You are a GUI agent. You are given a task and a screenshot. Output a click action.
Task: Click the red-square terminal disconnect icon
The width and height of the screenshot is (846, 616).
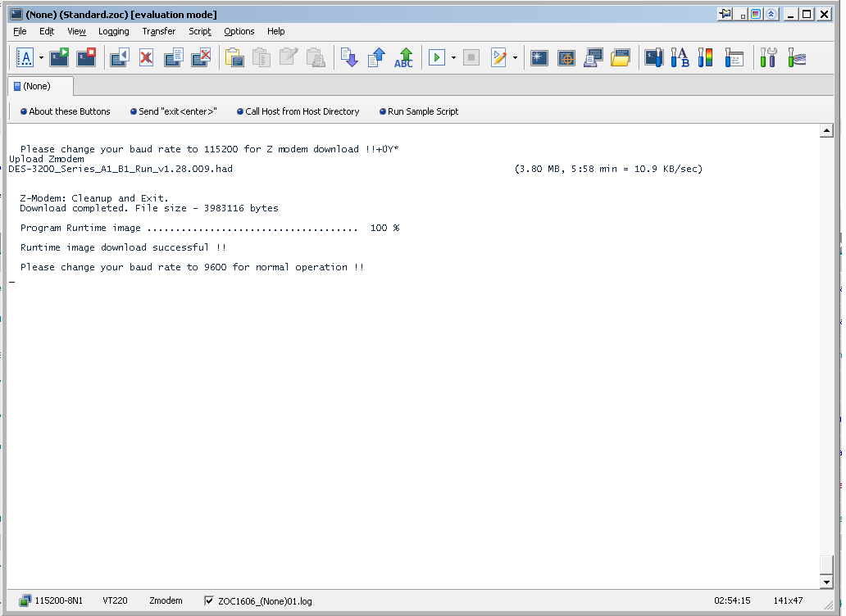(86, 58)
